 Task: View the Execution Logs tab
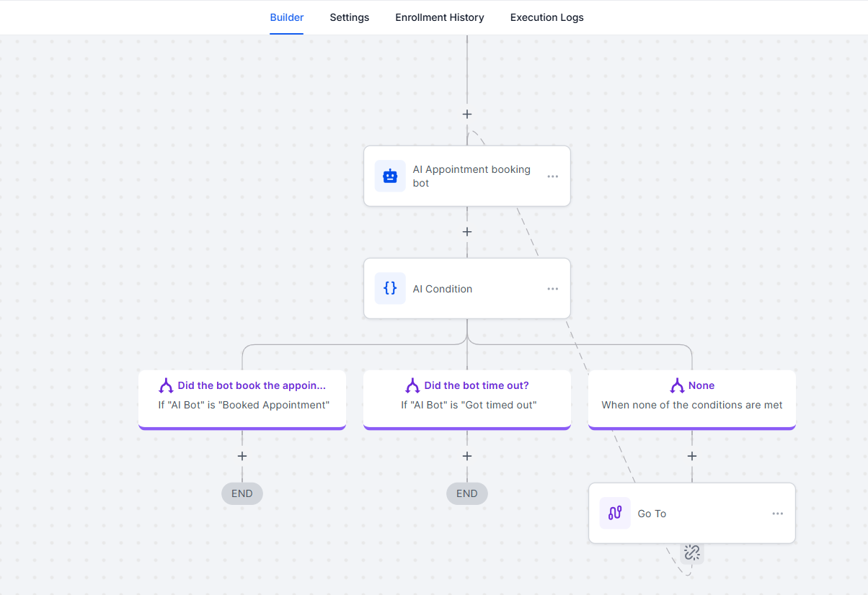click(546, 17)
